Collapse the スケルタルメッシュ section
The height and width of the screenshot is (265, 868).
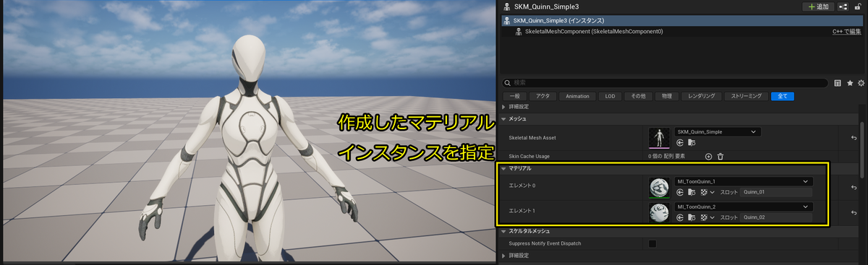504,231
